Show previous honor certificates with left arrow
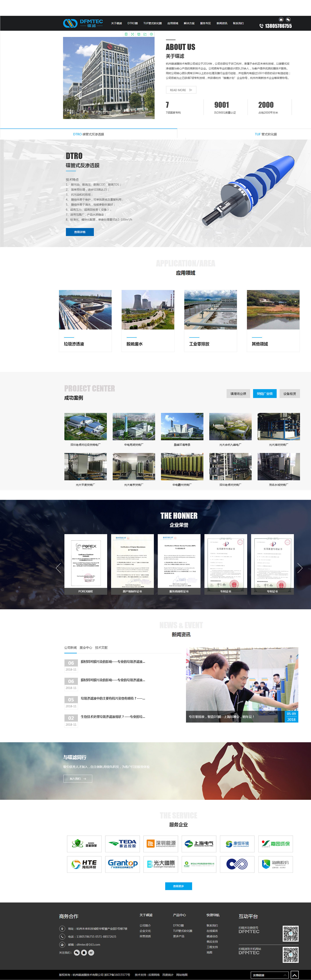Image resolution: width=311 pixels, height=980 pixels. click(58, 568)
